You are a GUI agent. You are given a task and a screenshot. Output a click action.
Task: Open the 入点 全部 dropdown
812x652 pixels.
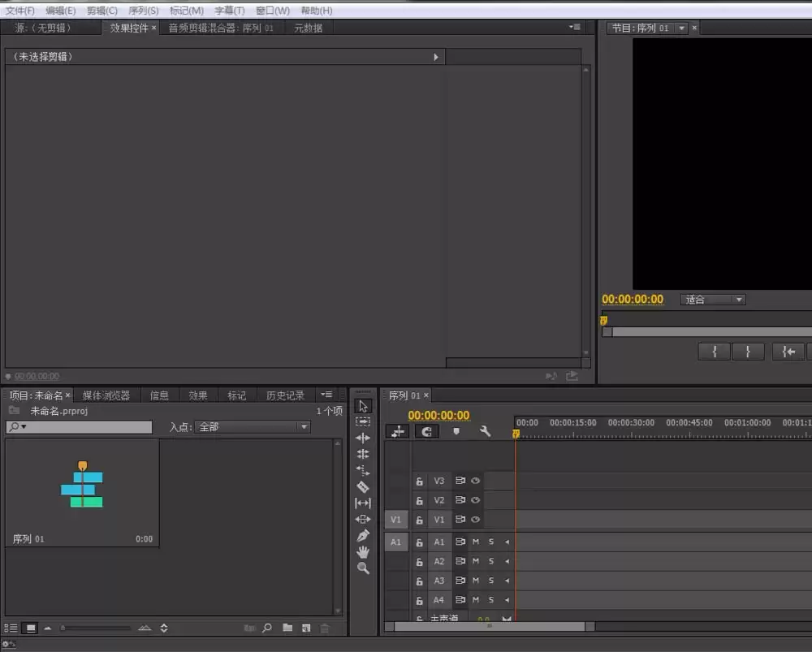[x=252, y=427]
